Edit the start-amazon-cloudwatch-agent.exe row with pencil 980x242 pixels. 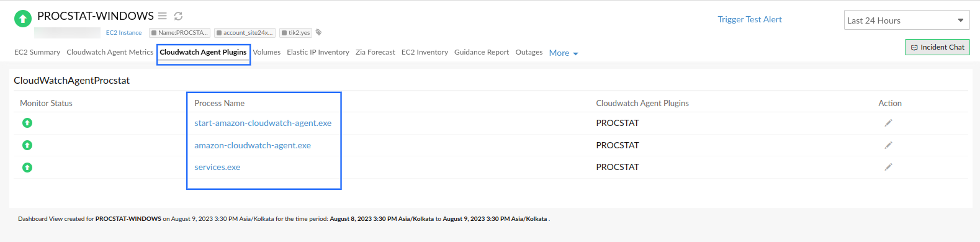(x=889, y=123)
